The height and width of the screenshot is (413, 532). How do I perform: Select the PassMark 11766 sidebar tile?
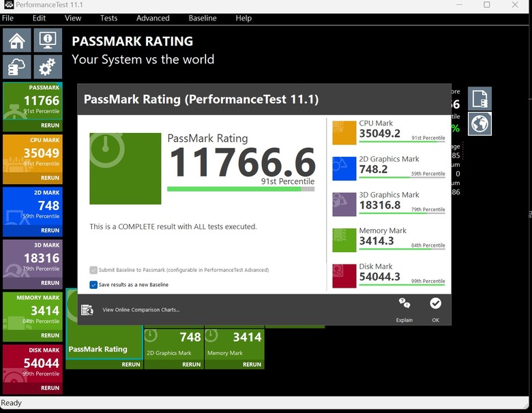point(33,101)
